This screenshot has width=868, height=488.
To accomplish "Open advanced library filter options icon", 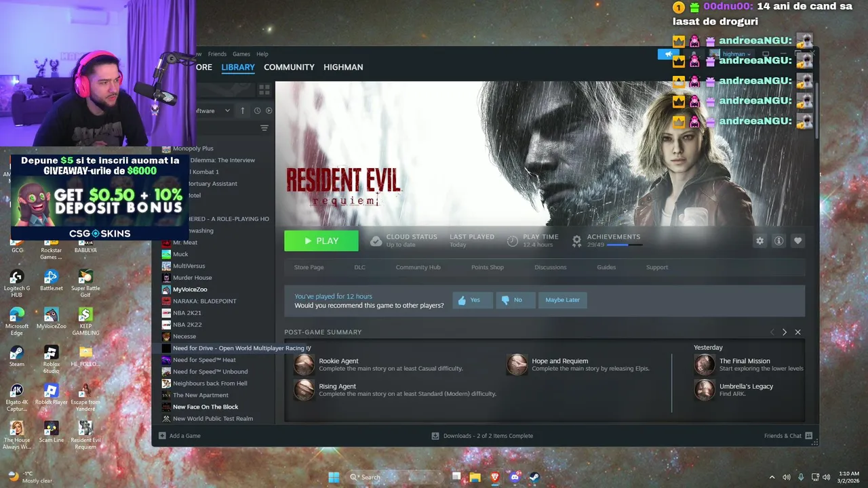I will tap(264, 128).
